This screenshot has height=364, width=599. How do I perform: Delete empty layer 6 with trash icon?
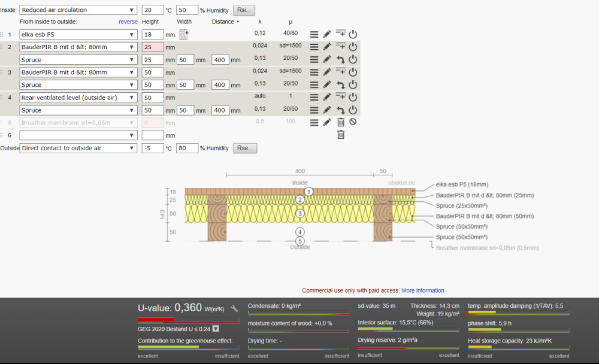point(341,135)
